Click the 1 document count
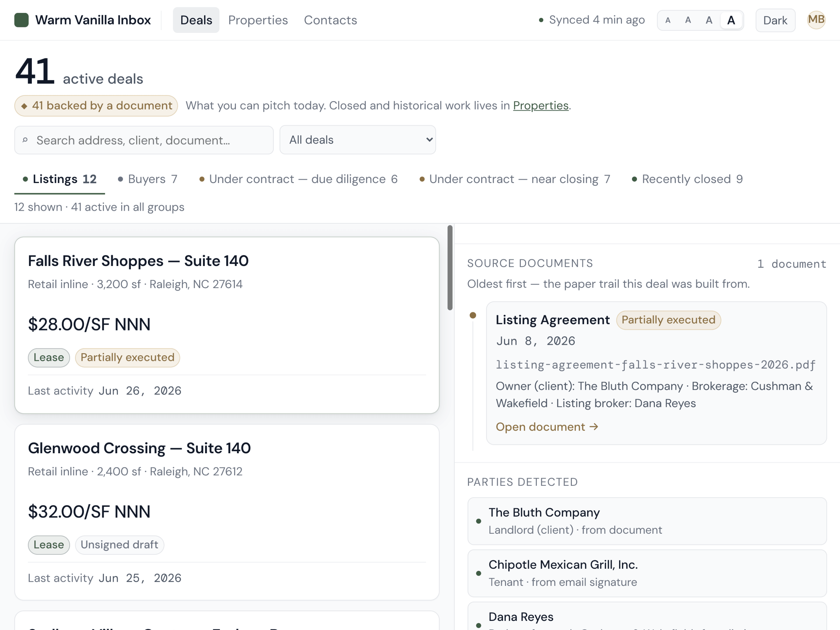Viewport: 840px width, 630px height. [x=792, y=264]
